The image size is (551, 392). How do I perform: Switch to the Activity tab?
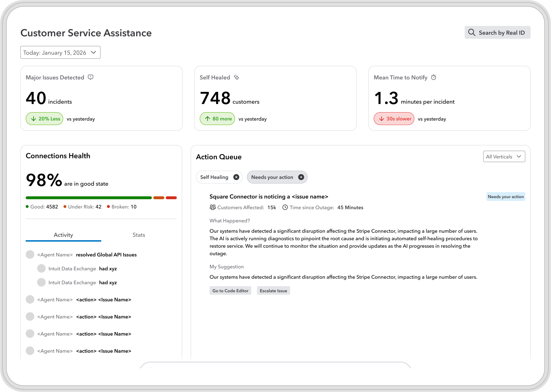coord(63,235)
